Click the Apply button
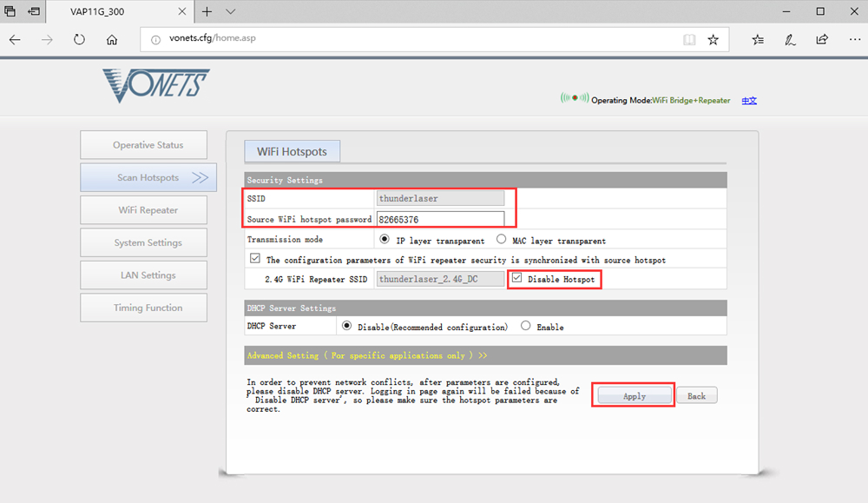868x503 pixels. pyautogui.click(x=633, y=395)
